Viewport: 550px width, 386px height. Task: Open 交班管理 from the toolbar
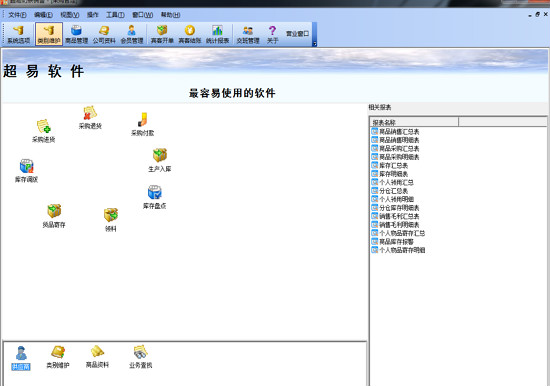tap(248, 34)
